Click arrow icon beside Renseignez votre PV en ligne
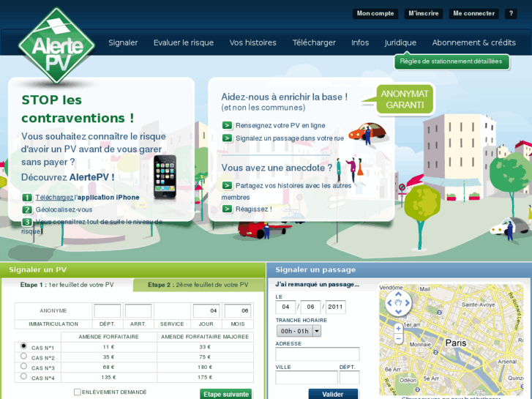532x399 pixels. [227, 125]
